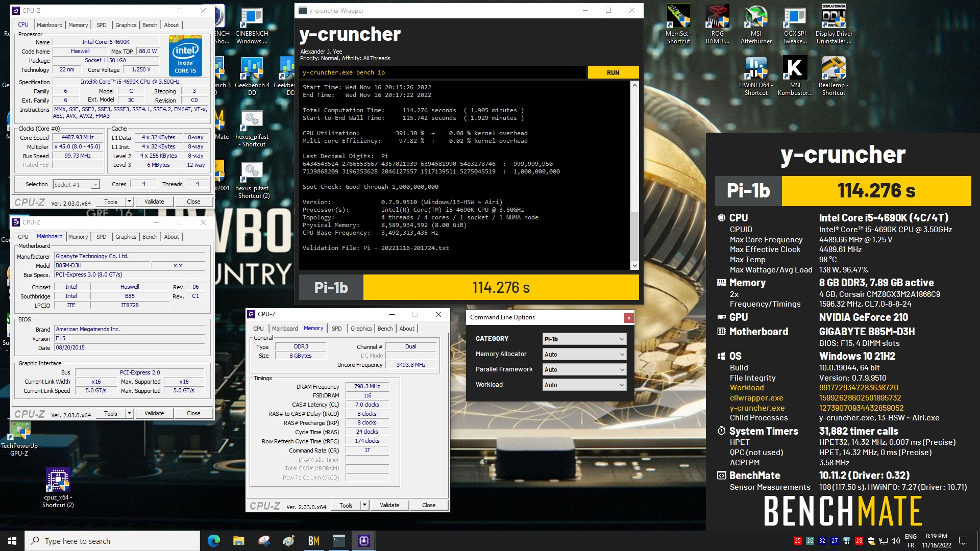Click the yellow Pi-1b result bar
The height and width of the screenshot is (551, 980).
coord(501,288)
